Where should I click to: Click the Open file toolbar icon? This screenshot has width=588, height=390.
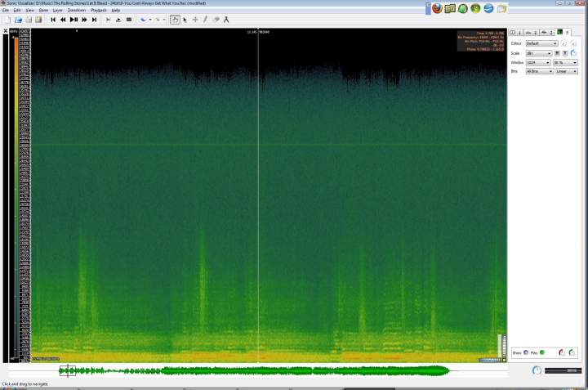[x=18, y=20]
